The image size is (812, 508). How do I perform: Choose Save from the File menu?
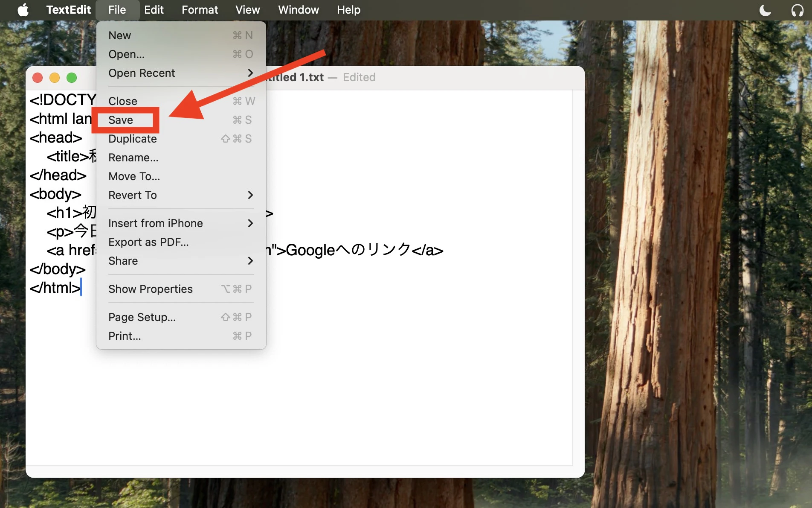click(181, 120)
